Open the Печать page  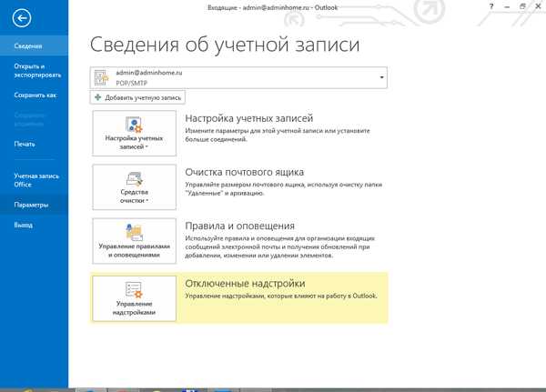[x=35, y=144]
